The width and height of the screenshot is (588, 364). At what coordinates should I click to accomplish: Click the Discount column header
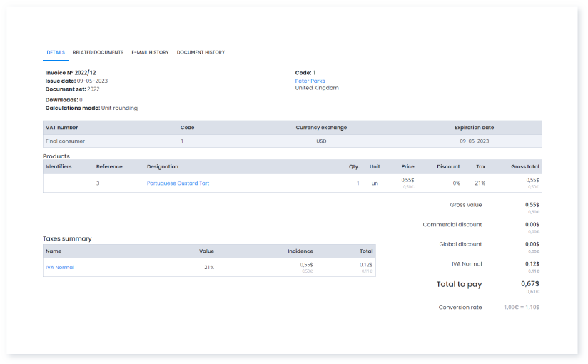coord(448,166)
